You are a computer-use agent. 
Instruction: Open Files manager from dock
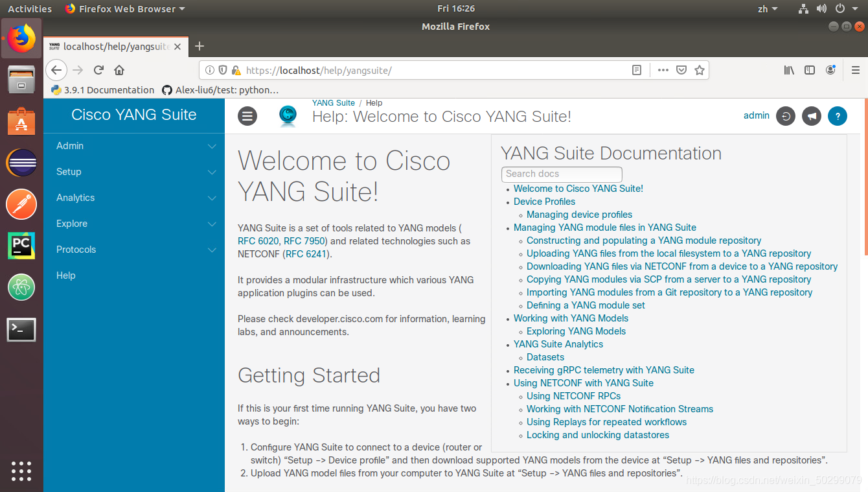click(x=21, y=80)
